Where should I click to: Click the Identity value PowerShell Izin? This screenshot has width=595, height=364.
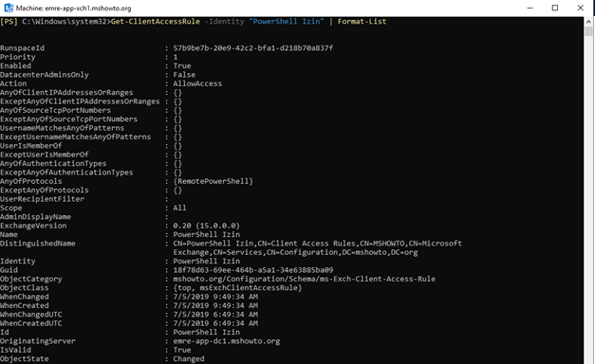pos(207,262)
